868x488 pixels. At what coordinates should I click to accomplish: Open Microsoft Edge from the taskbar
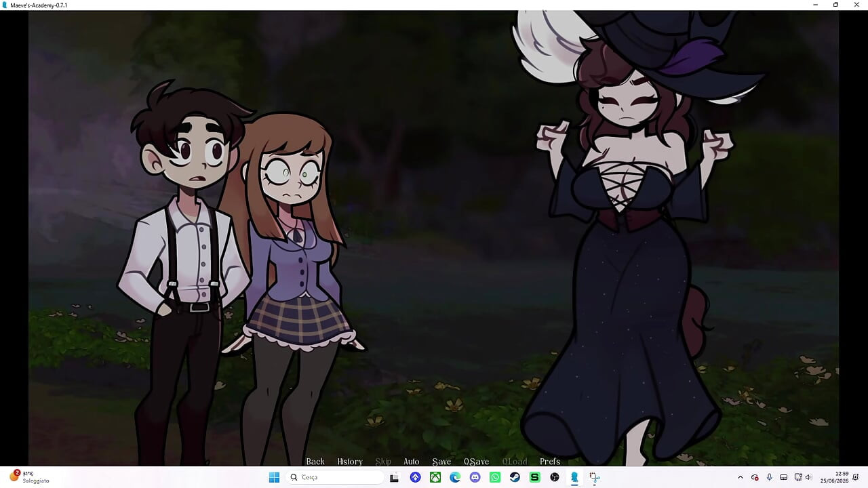coord(455,477)
